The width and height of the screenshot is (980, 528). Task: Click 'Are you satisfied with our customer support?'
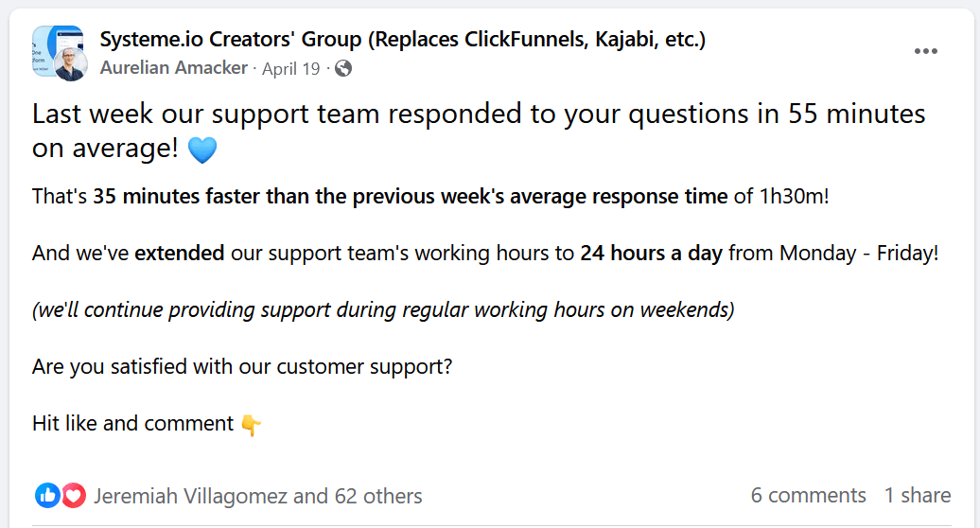[241, 366]
